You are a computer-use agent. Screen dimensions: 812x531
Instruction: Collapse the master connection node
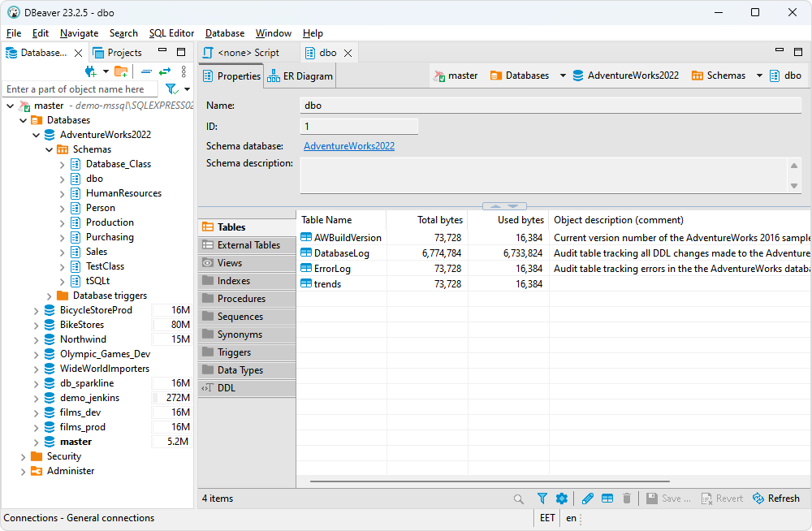pyautogui.click(x=11, y=106)
